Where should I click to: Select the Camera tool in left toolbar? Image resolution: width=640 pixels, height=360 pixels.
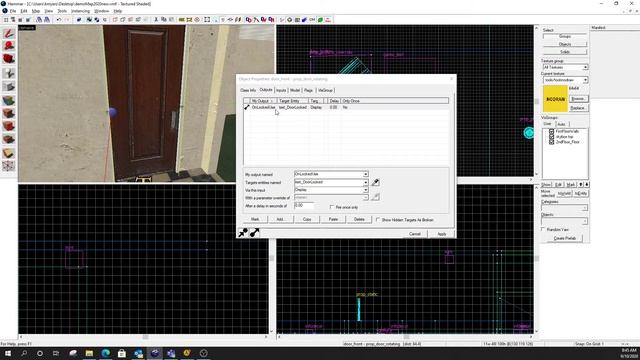click(x=9, y=59)
